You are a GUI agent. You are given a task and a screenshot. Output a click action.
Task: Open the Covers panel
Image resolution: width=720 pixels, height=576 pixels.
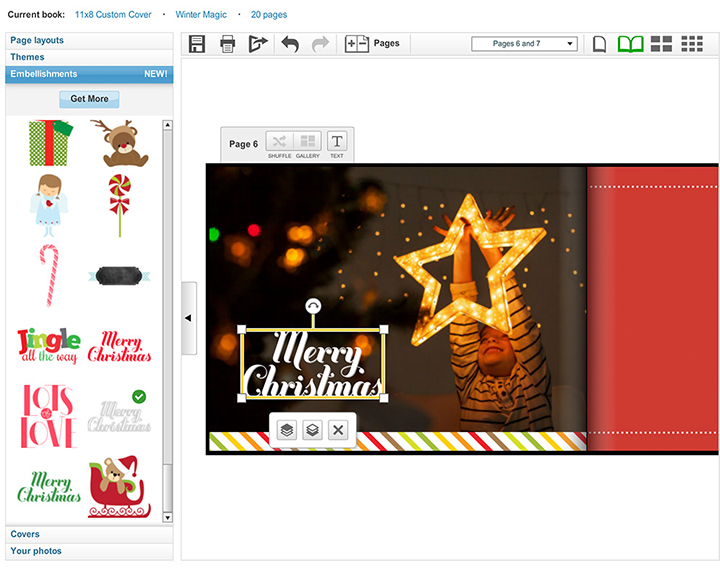point(89,534)
